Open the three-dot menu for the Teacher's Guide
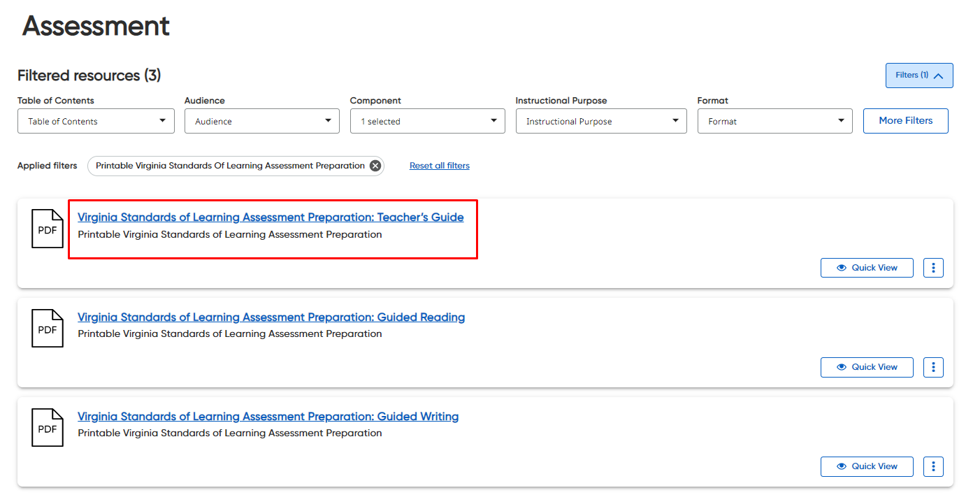This screenshot has width=980, height=495. [933, 267]
